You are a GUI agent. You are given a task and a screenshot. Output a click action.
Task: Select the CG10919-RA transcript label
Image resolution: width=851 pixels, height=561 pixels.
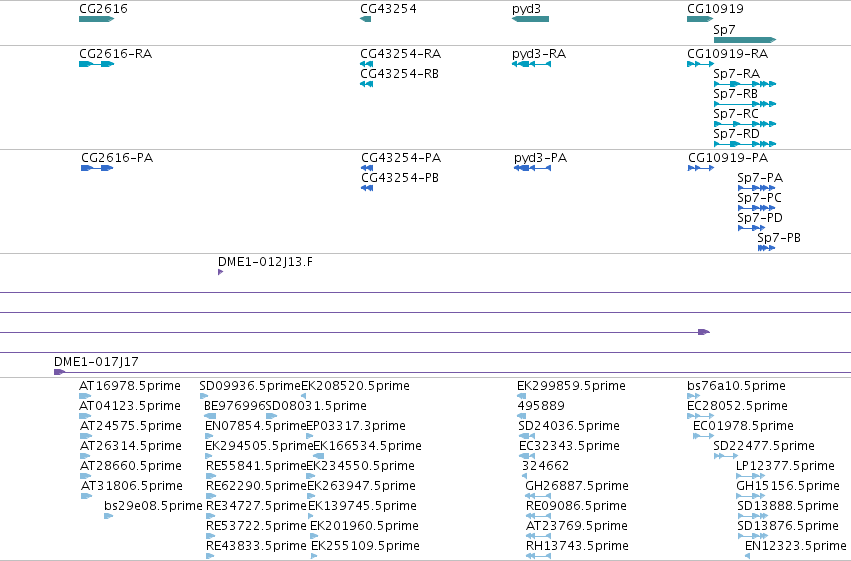pos(728,54)
